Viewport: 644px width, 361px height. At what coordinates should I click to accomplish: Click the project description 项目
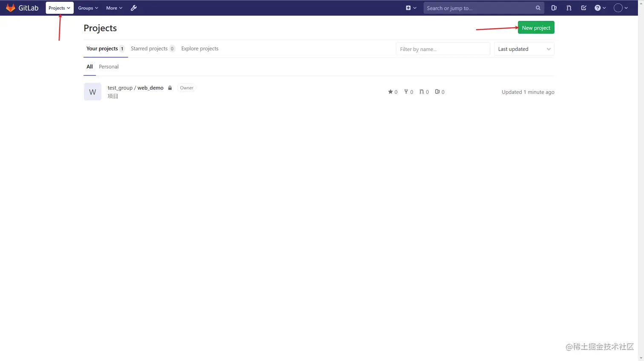tap(113, 96)
